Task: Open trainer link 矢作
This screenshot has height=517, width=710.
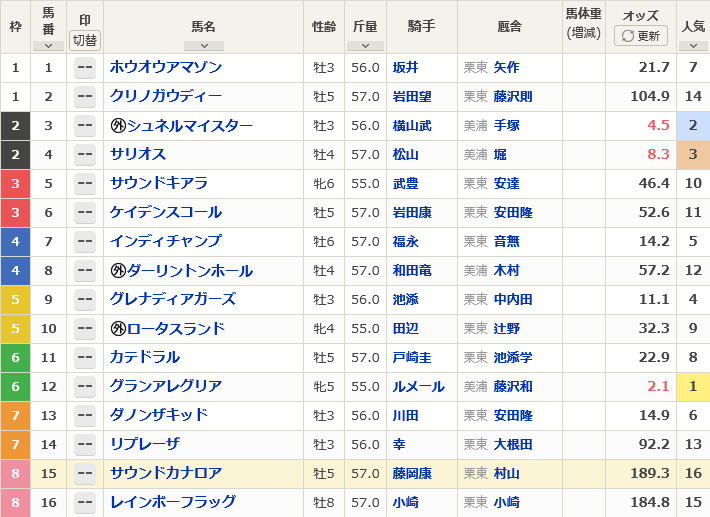Action: point(506,67)
